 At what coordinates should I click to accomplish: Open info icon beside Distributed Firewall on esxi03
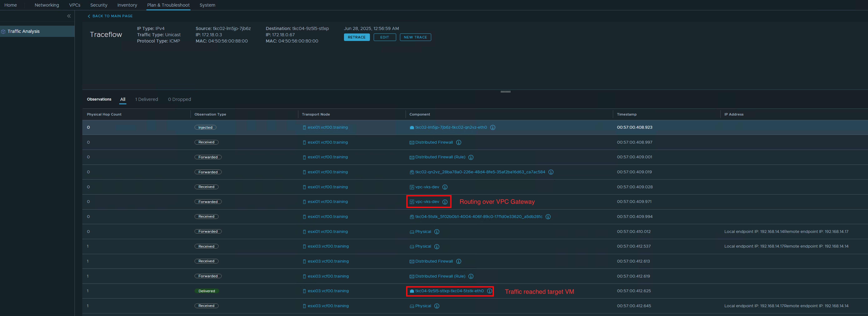(x=459, y=261)
